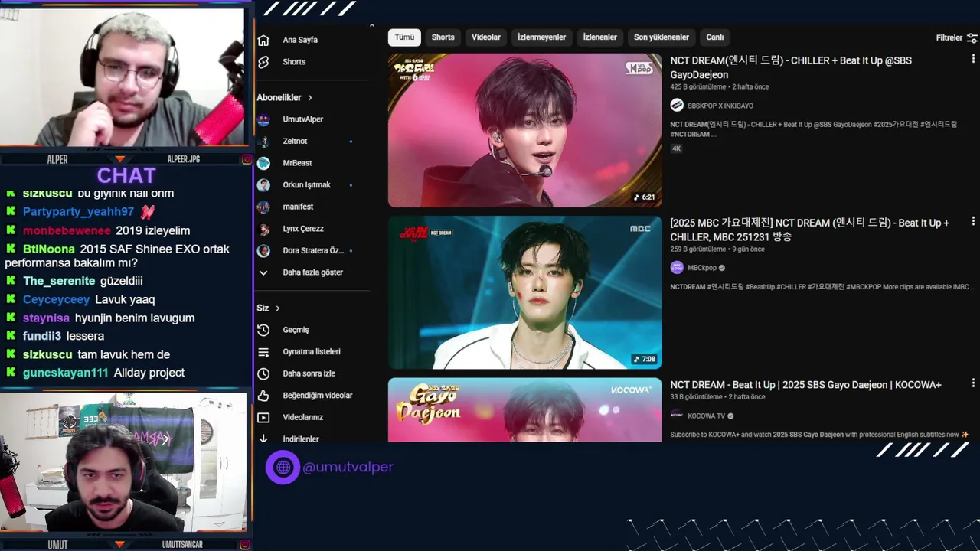Open Beğendiğim videolar thumbs-up icon
Screen dimensions: 980x551
tap(263, 396)
